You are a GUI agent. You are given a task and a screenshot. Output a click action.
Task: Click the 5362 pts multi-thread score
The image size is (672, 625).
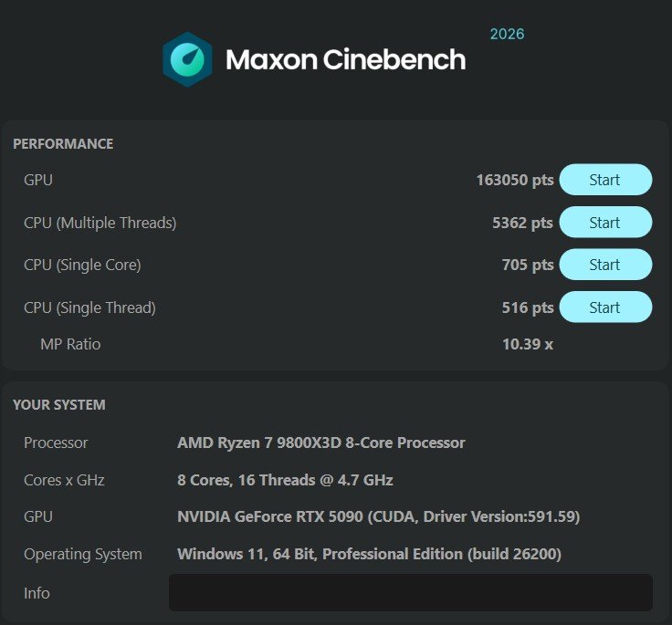(x=522, y=223)
